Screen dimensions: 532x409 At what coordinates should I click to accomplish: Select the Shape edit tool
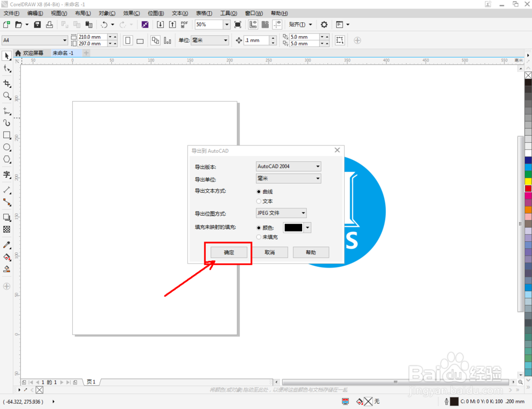click(x=7, y=69)
